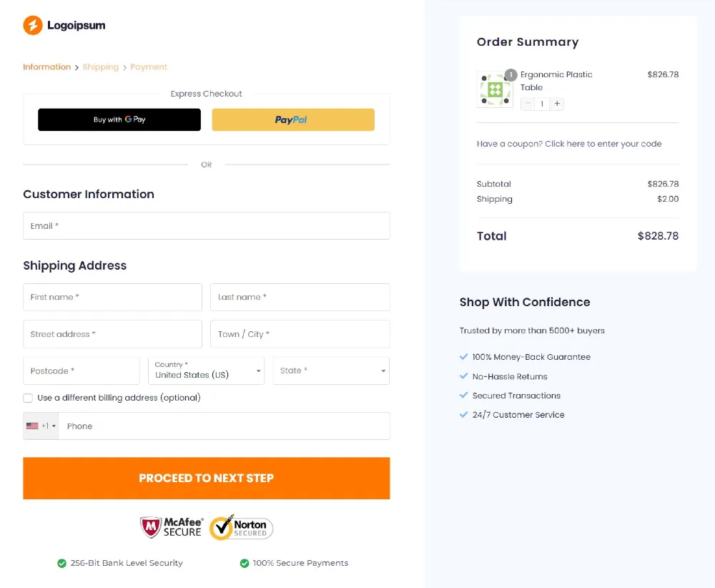715x588 pixels.
Task: Click into the Postcode field
Action: [82, 371]
